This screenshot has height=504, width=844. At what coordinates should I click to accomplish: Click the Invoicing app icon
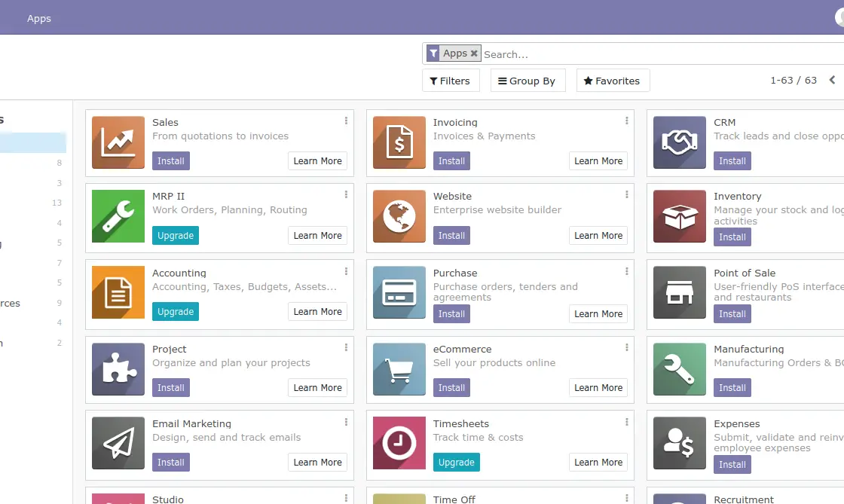(399, 142)
